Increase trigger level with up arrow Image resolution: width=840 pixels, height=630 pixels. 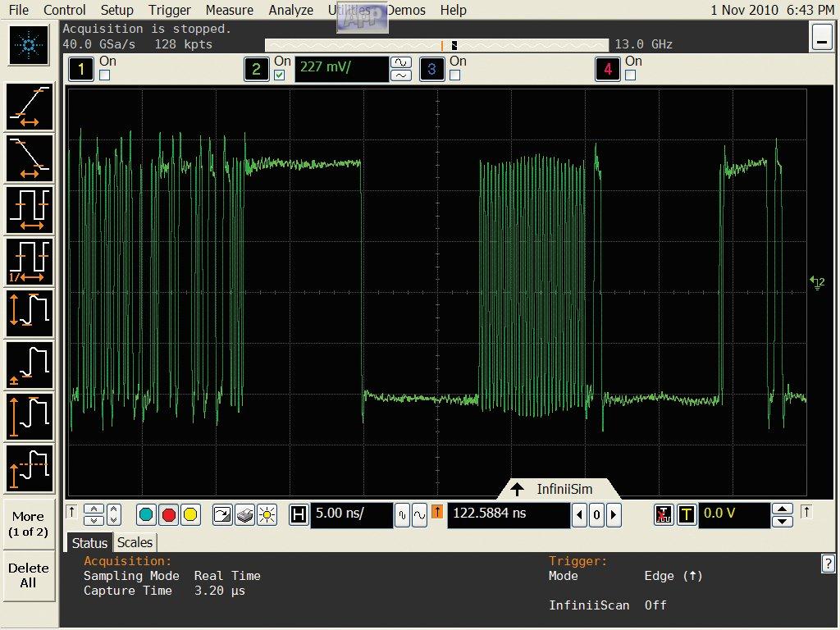[x=783, y=509]
